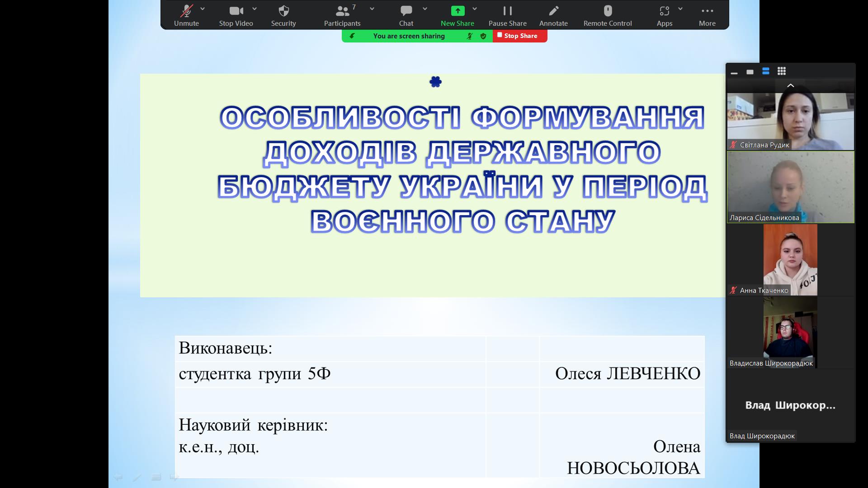Screen dimensions: 868x488
Task: Click muted microphone indicator in green sharing bar
Action: [x=470, y=36]
